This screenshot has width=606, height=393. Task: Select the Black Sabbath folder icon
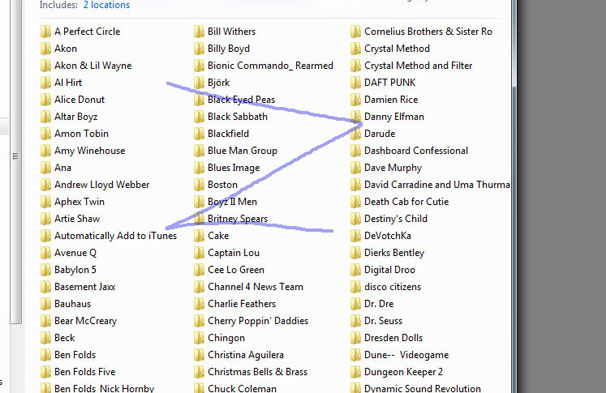(199, 116)
